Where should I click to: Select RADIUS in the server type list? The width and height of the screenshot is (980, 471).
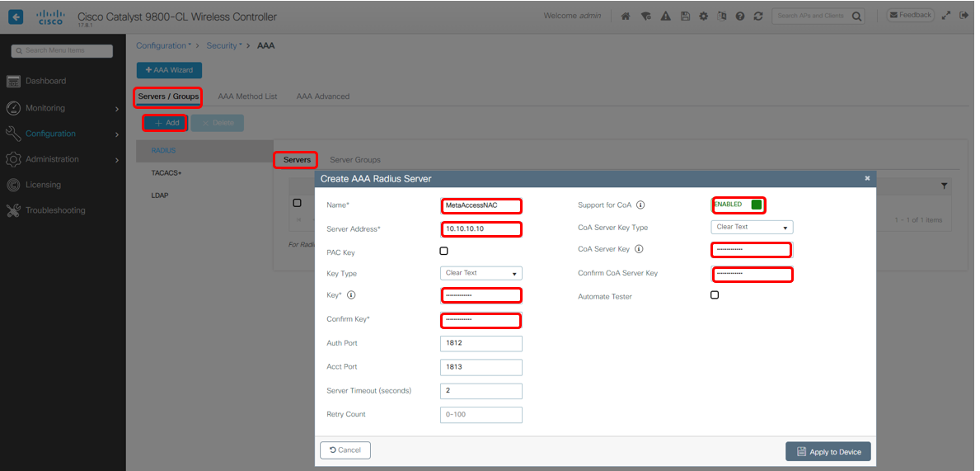point(204,151)
